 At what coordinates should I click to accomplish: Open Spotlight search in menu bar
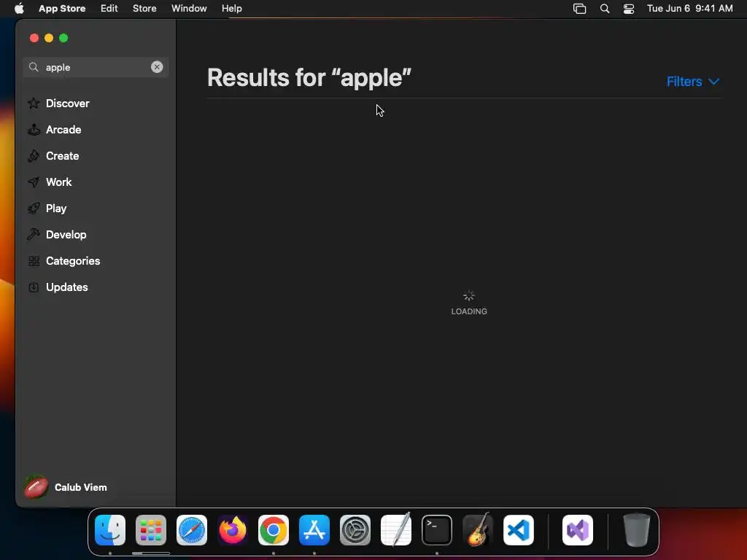(605, 9)
